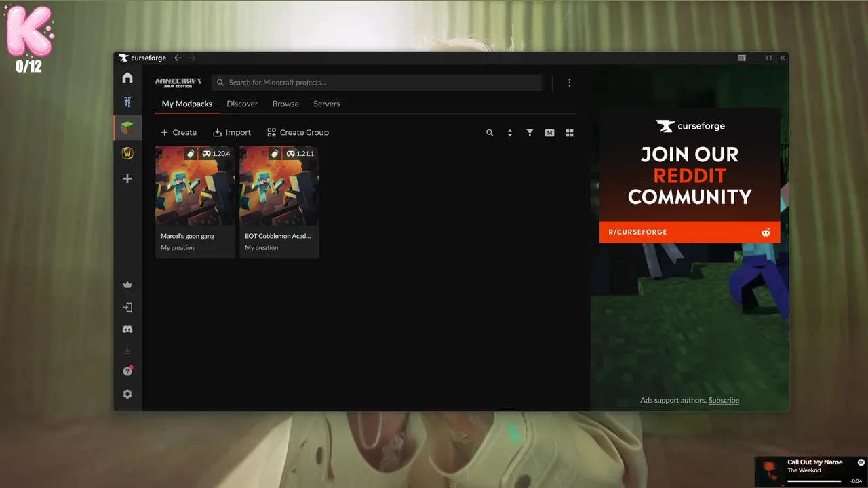868x488 pixels.
Task: Click My creation under EOT Cobblemon
Action: tap(262, 248)
